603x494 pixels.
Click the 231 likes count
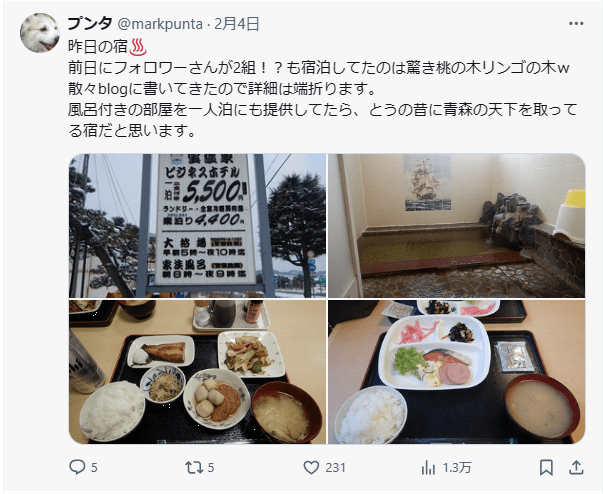335,467
